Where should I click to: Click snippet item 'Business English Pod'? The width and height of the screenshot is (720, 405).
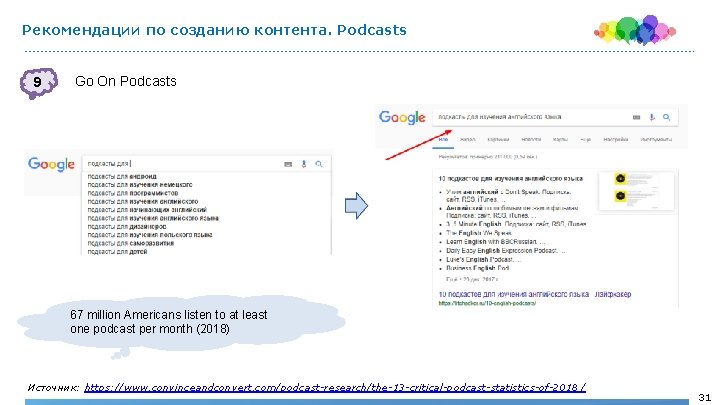[478, 268]
